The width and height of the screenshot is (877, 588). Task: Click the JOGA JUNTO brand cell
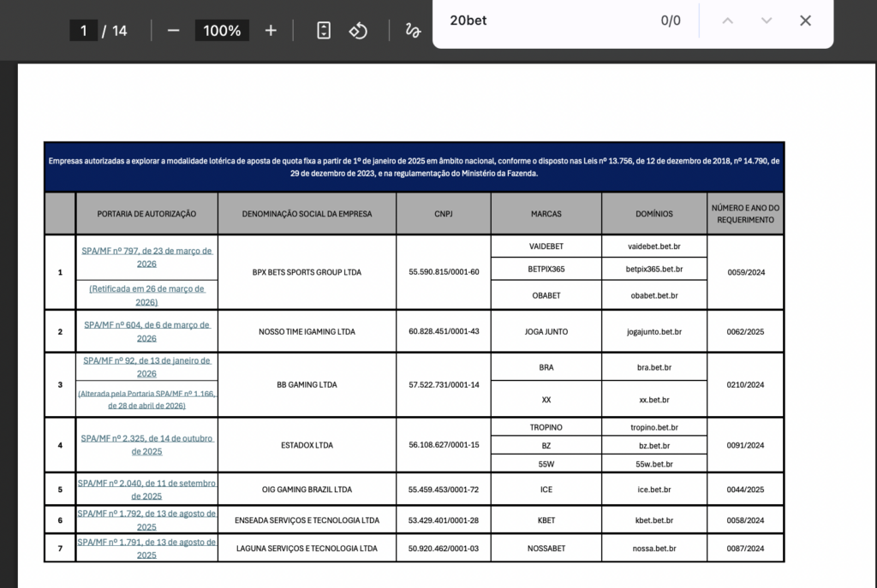(x=546, y=331)
